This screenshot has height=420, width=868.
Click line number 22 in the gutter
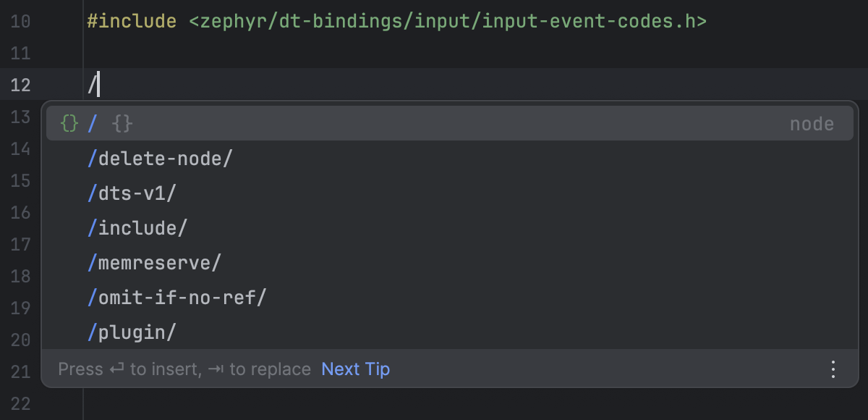point(21,403)
